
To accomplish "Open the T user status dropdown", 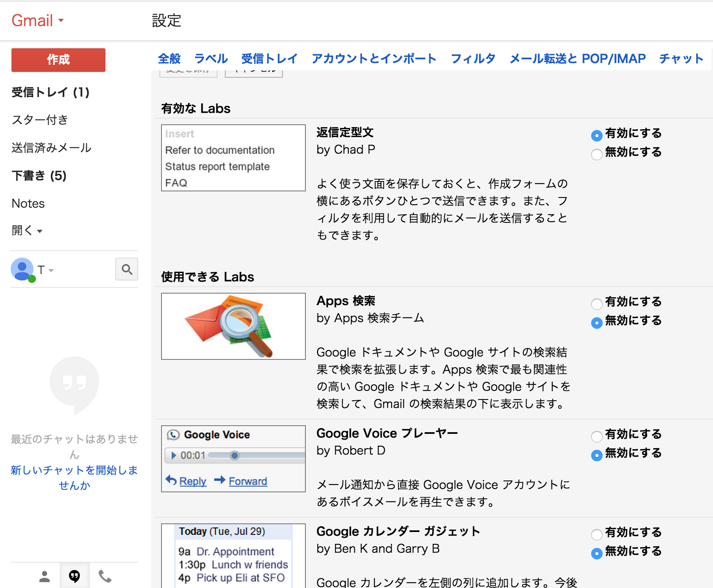I will 46,270.
